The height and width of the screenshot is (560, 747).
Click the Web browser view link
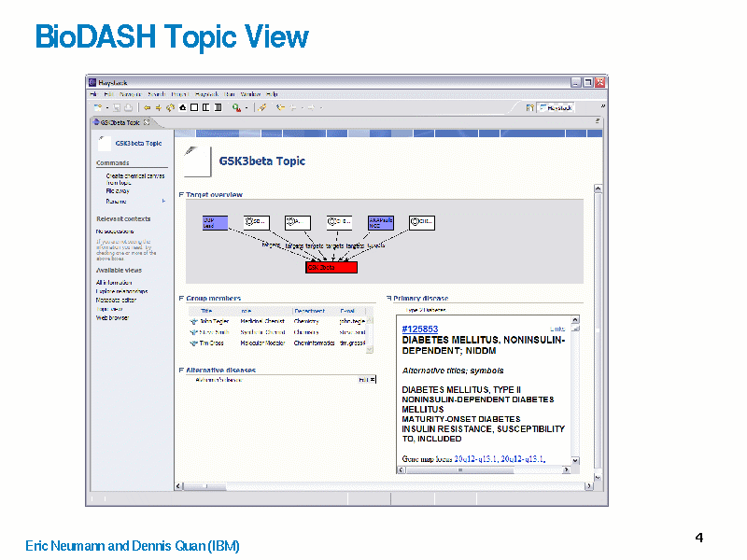pos(112,317)
